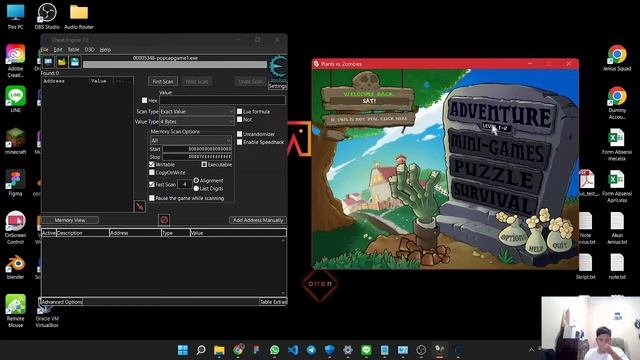This screenshot has width=640, height=360.
Task: Open WhatsApp from the taskbar
Action: (275, 350)
